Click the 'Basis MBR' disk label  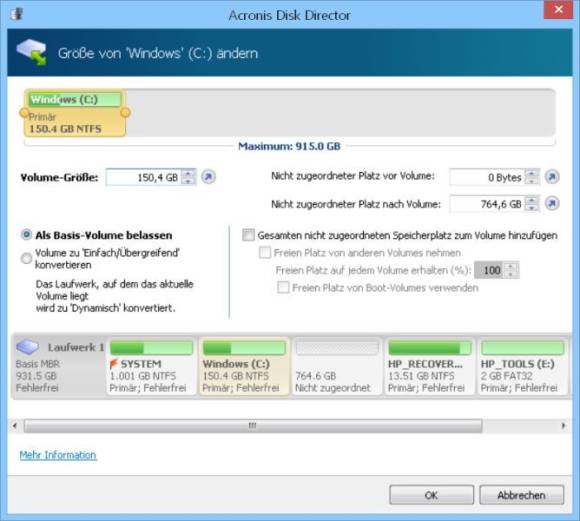(x=37, y=364)
